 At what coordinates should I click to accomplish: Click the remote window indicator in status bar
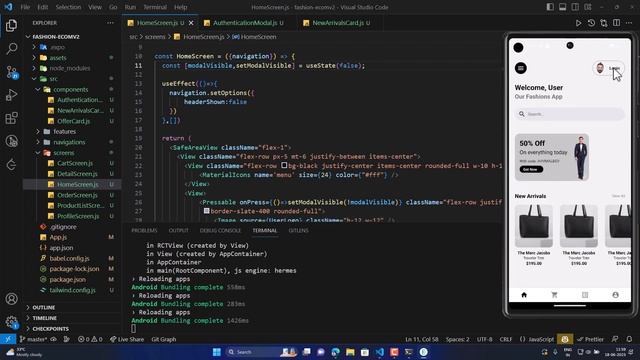coord(8,339)
